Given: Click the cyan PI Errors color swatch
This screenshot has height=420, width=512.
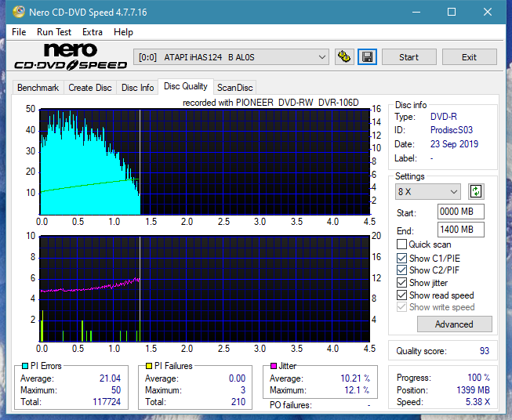Looking at the screenshot, I should [x=24, y=366].
